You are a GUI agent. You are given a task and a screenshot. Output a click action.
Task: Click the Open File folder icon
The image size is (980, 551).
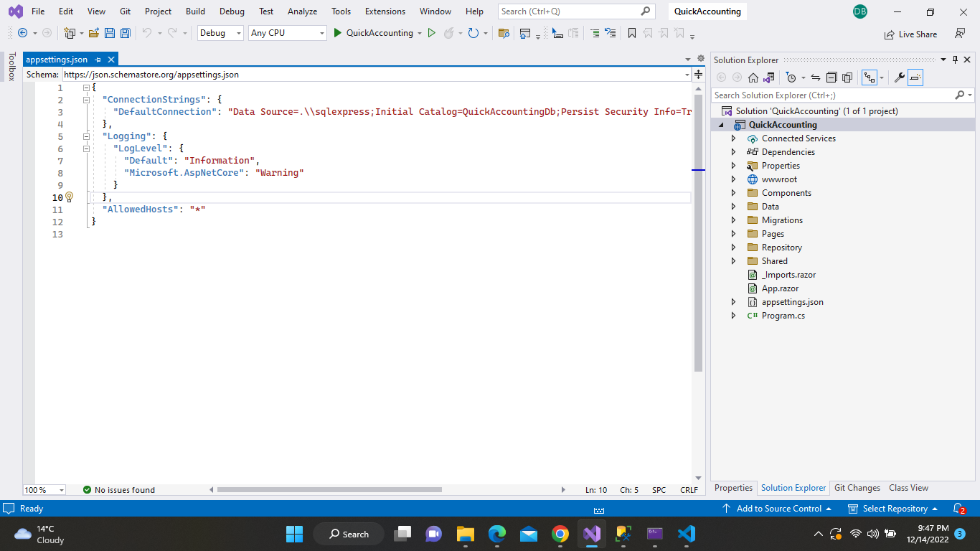(94, 33)
